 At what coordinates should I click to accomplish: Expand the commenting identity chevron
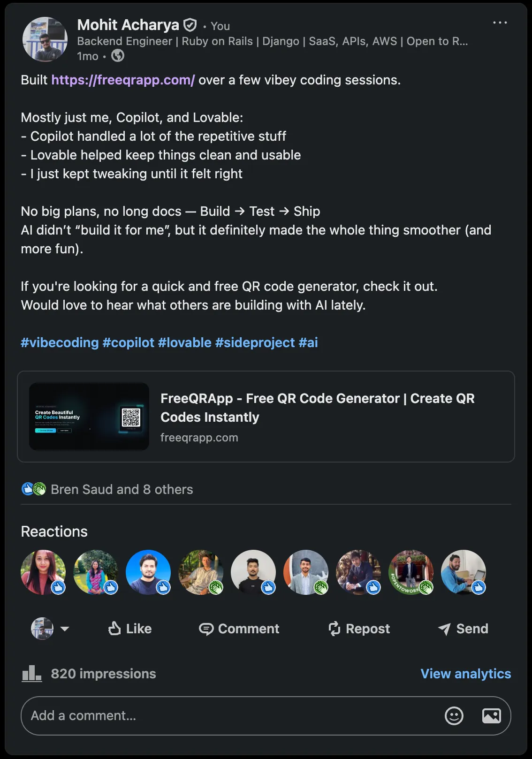pyautogui.click(x=65, y=629)
